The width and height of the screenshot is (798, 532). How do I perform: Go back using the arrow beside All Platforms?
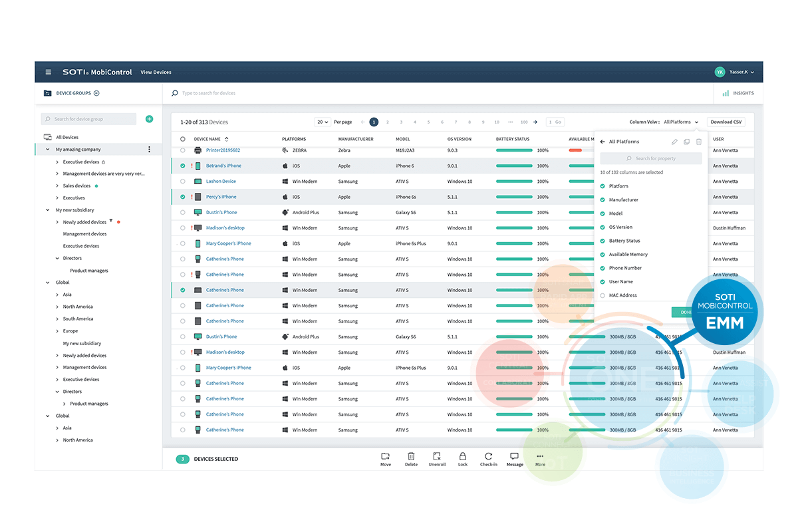coord(602,142)
